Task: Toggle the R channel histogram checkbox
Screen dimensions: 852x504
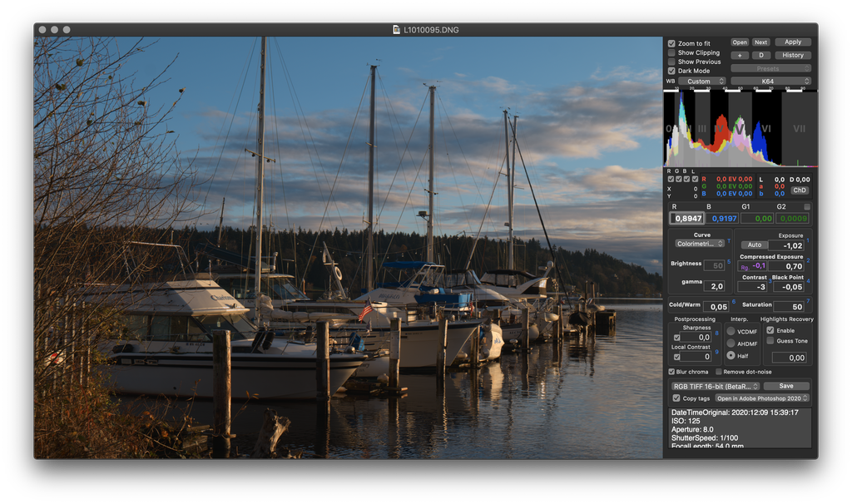Action: [670, 179]
